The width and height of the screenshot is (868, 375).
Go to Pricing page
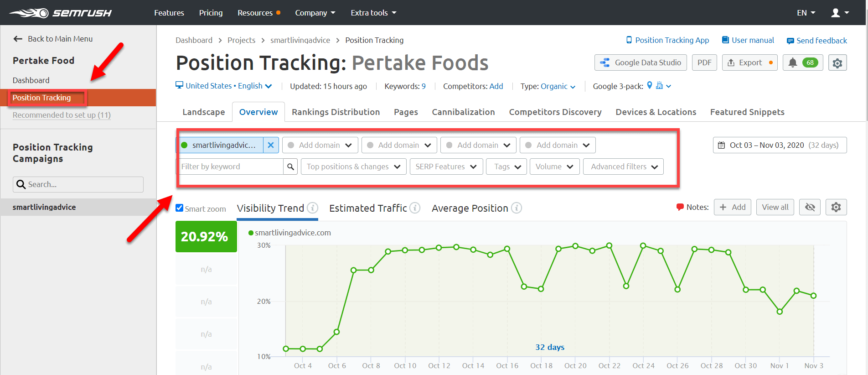pos(211,13)
